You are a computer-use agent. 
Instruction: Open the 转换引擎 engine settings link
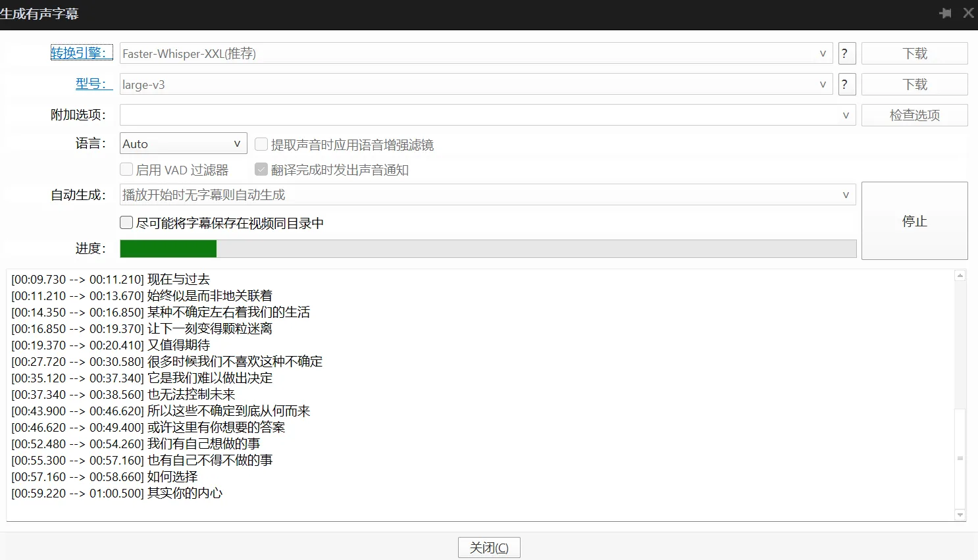point(80,53)
